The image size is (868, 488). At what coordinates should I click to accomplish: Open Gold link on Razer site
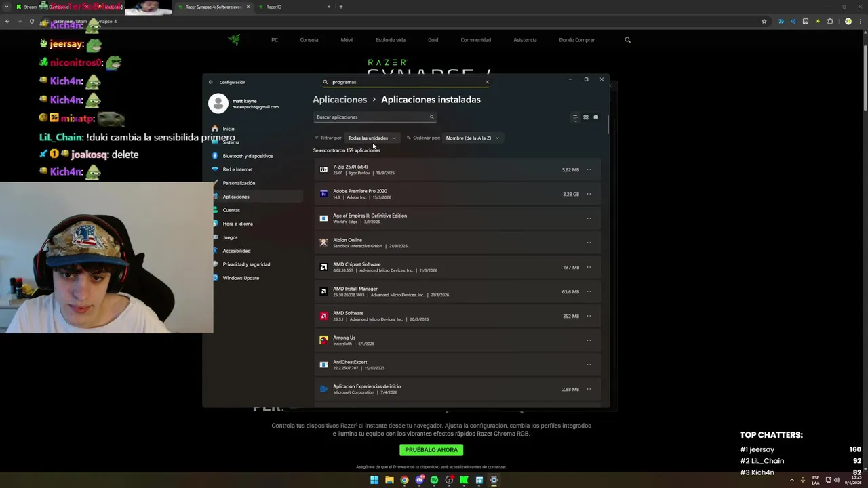coord(433,40)
